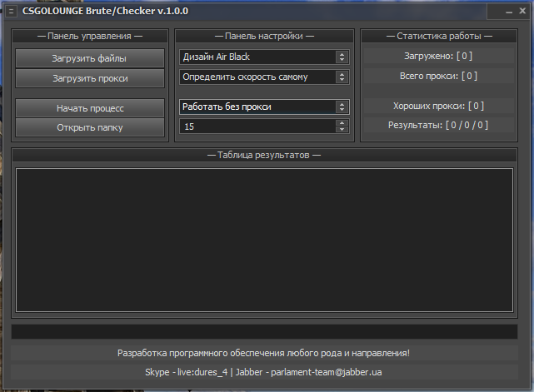
Task: Open folder via Открыть папку button
Action: click(x=91, y=127)
